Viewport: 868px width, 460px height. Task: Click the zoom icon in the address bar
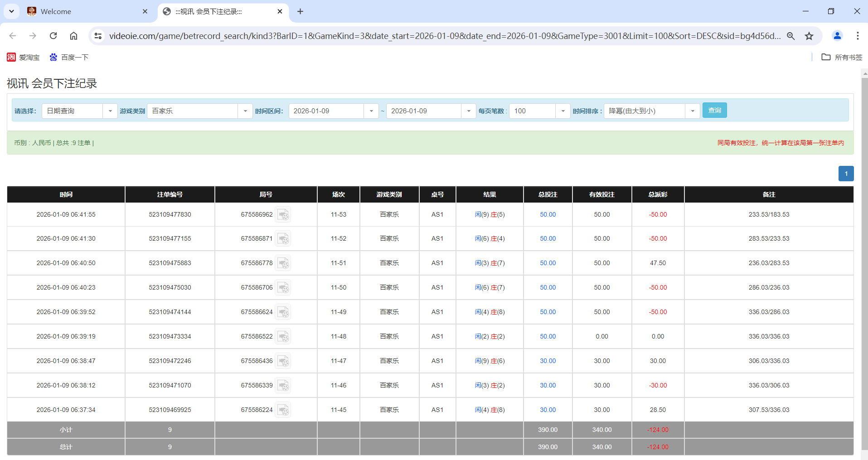pyautogui.click(x=790, y=36)
